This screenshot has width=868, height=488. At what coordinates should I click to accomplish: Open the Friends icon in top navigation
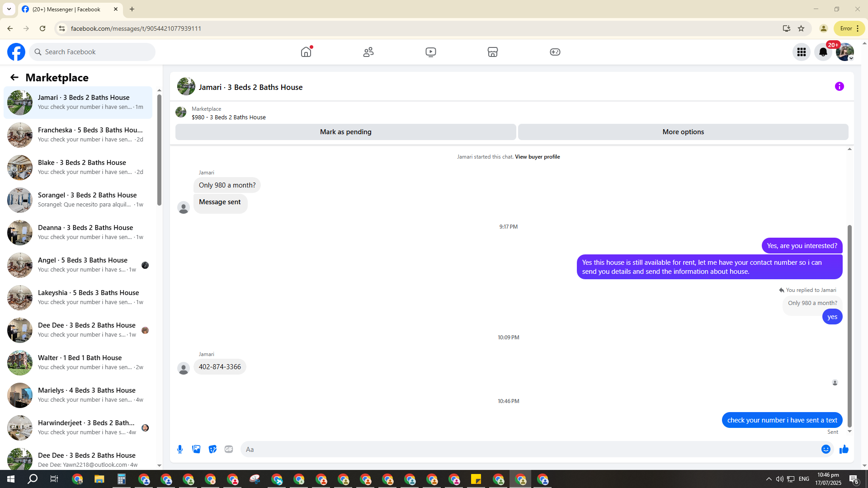[x=368, y=52]
